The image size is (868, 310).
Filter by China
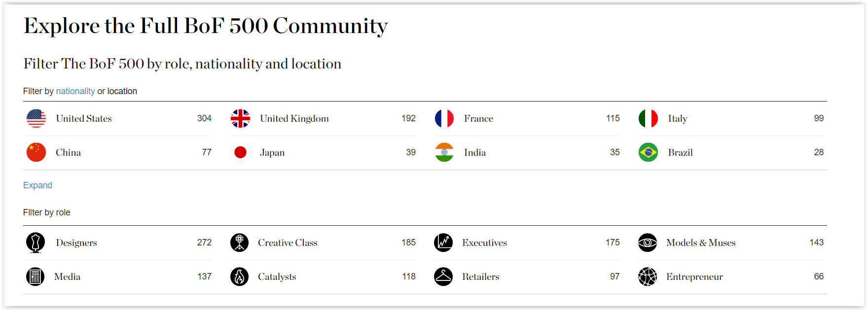[119, 152]
